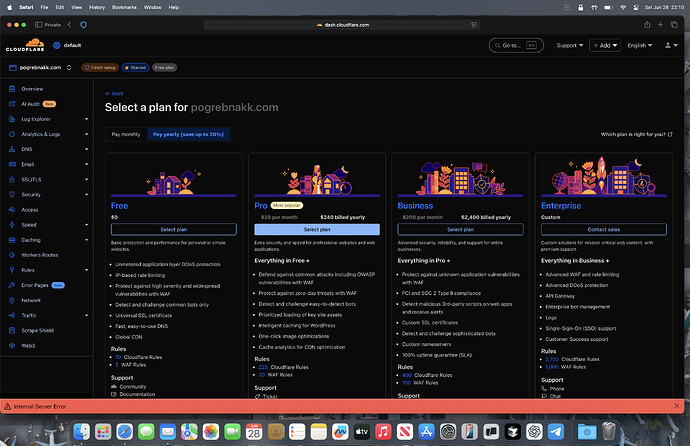Open Safari's File menu
The image size is (690, 446).
[x=44, y=7]
